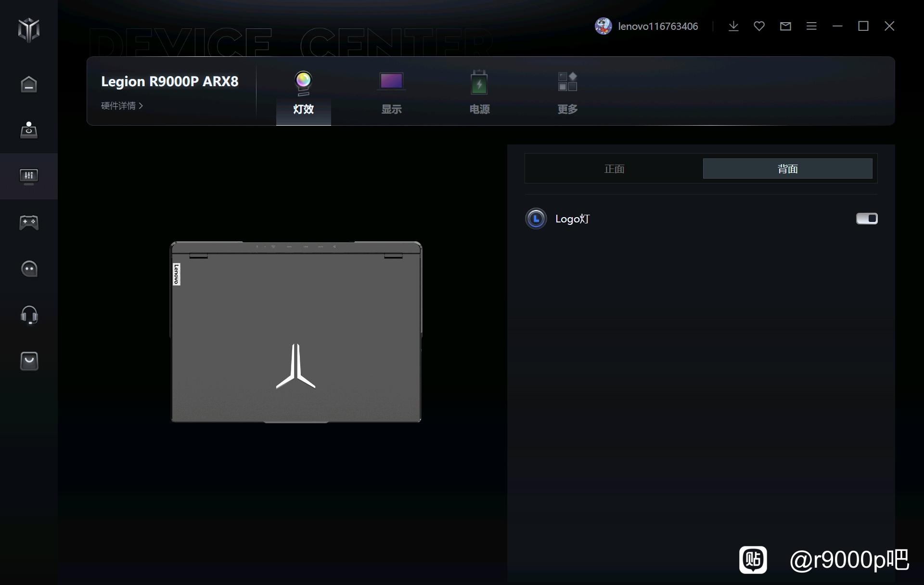Switch to the 显示 tab

[391, 93]
